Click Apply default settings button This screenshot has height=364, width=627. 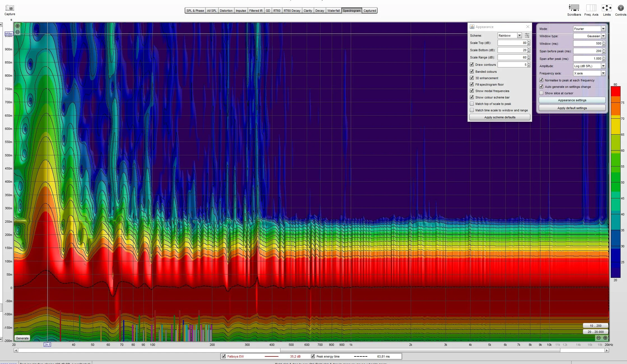click(x=572, y=108)
